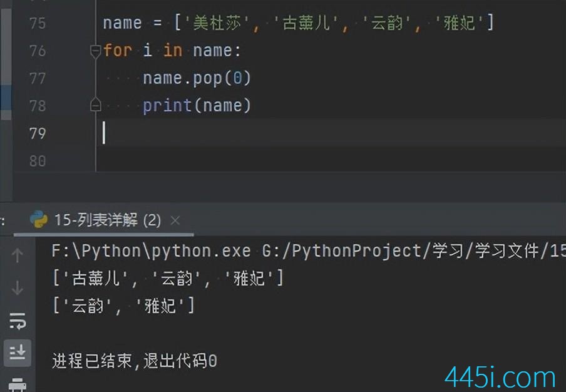Click the Up the Stack Trace arrow
The image size is (566, 392).
coord(18,255)
